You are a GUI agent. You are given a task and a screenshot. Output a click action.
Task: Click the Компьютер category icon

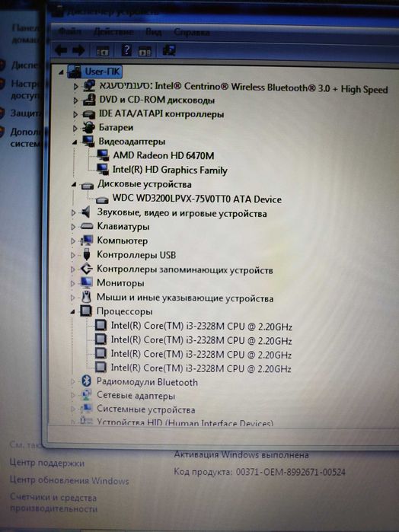tap(87, 241)
